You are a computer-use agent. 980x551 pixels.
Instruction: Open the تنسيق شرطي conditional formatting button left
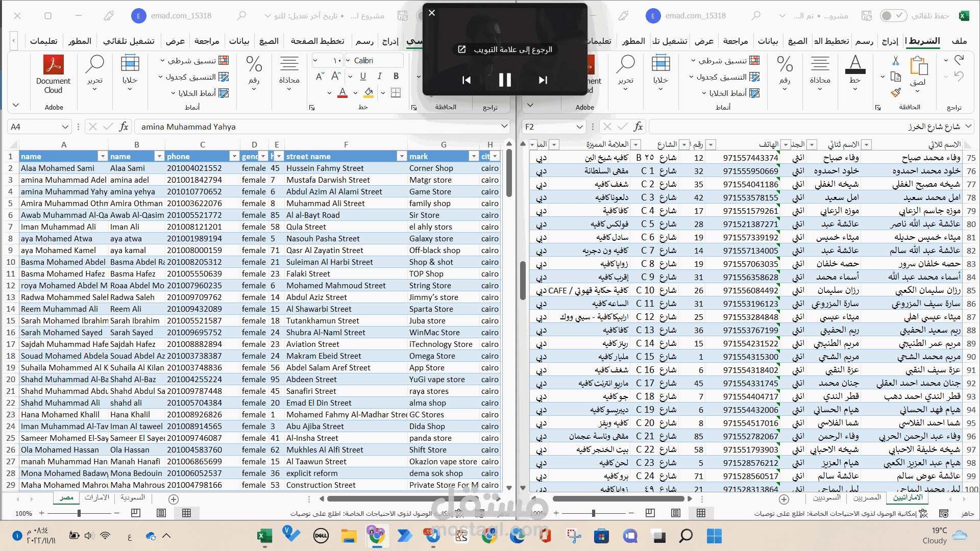point(194,61)
